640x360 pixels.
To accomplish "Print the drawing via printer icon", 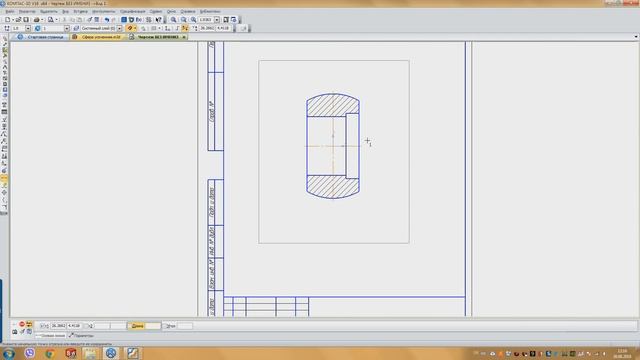I will (37, 20).
